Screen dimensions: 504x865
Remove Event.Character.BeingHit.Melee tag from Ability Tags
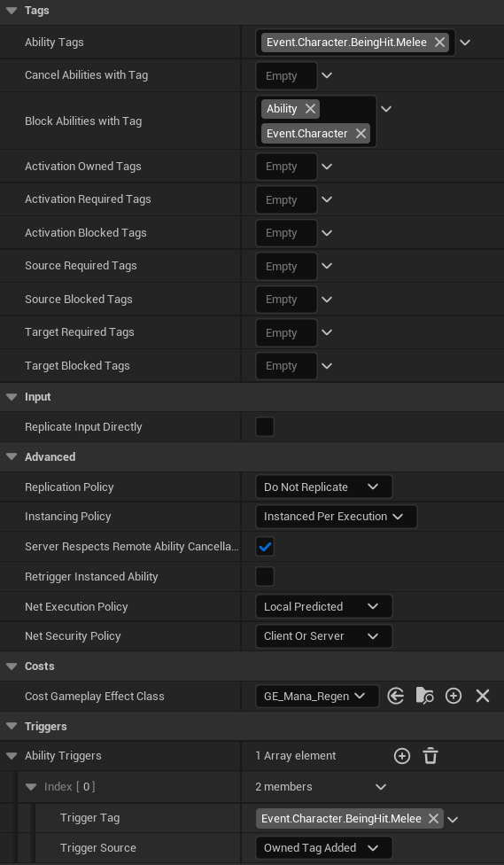click(439, 43)
